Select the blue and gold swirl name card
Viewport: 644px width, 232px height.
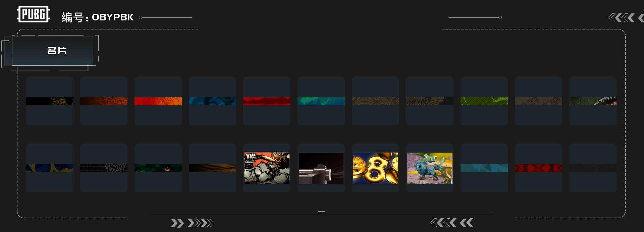(50, 168)
